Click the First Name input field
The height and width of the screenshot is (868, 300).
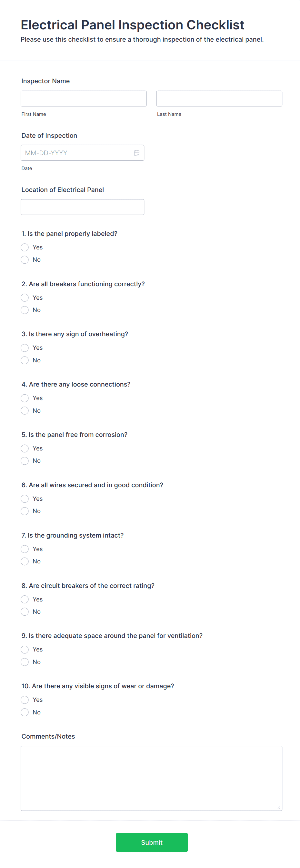click(x=83, y=98)
